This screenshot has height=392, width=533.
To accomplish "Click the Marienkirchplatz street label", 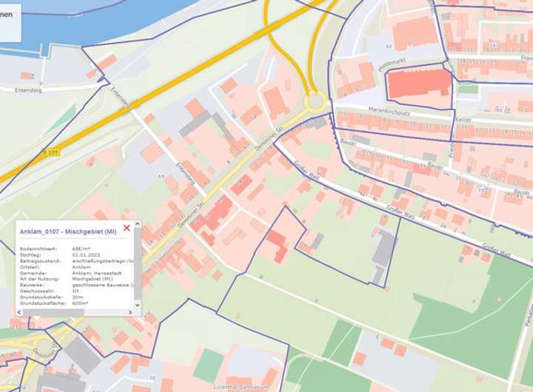I will (389, 113).
